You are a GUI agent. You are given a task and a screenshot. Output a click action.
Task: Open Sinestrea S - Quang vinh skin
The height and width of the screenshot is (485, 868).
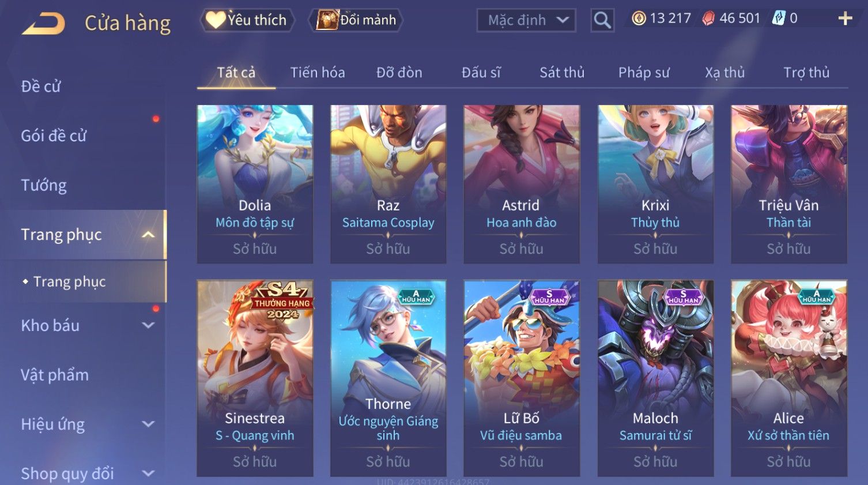coord(255,378)
